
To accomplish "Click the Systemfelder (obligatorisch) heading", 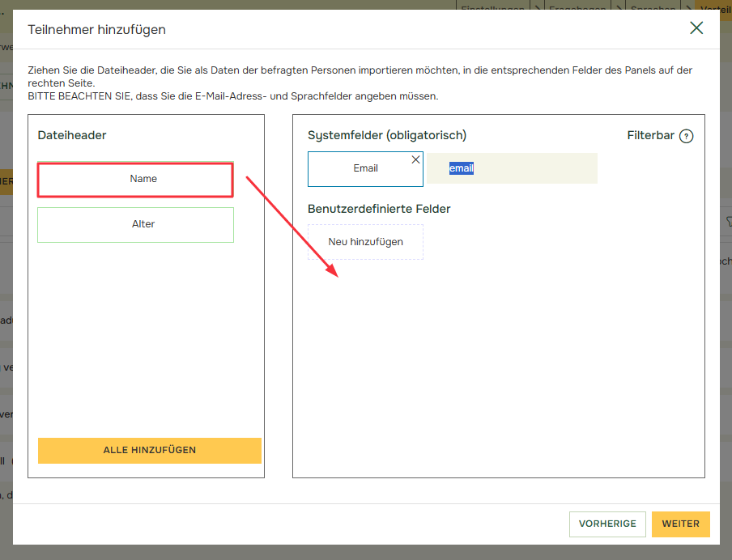I will pyautogui.click(x=387, y=136).
